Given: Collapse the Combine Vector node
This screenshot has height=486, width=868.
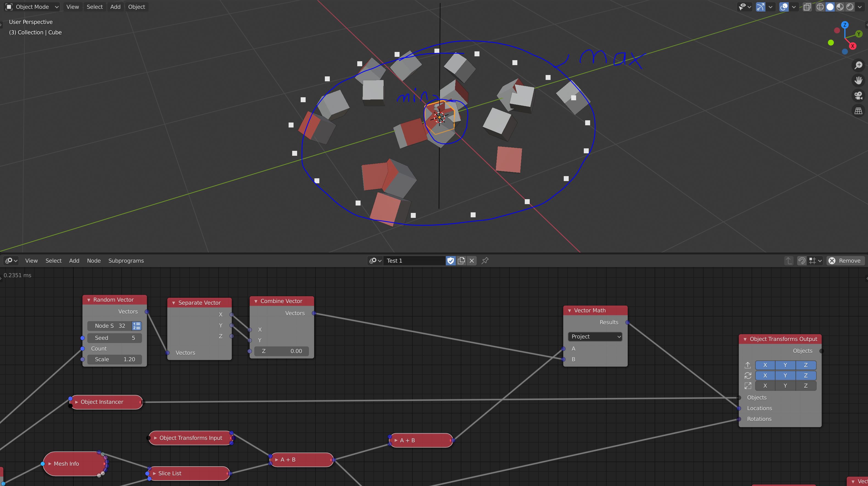Looking at the screenshot, I should (256, 301).
